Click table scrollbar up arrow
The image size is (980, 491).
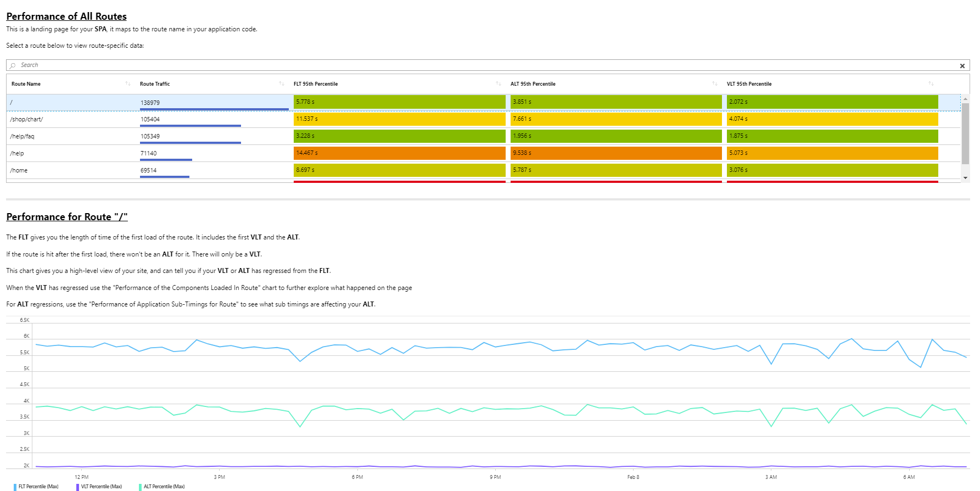[x=965, y=99]
